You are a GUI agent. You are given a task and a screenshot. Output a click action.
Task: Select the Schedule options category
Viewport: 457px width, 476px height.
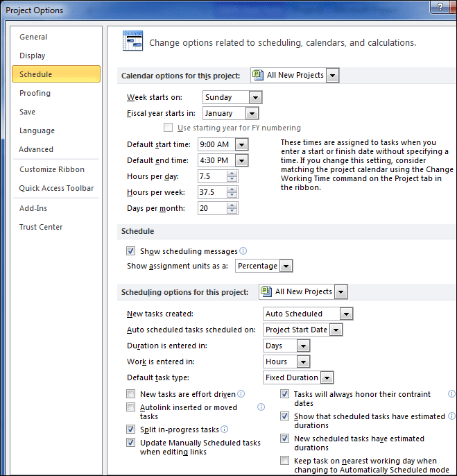(x=56, y=74)
